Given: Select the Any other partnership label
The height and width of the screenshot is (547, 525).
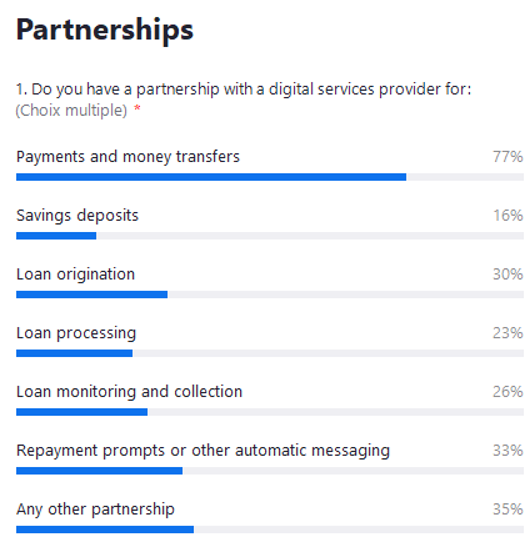Looking at the screenshot, I should 95,509.
